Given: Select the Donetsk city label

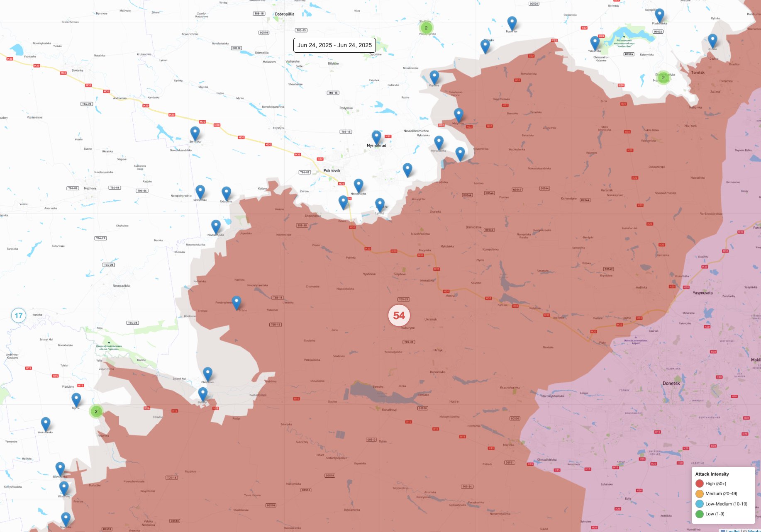Looking at the screenshot, I should tap(671, 384).
